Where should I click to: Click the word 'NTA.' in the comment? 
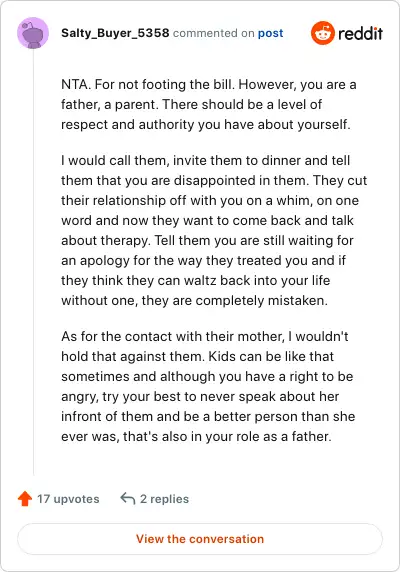coord(75,85)
